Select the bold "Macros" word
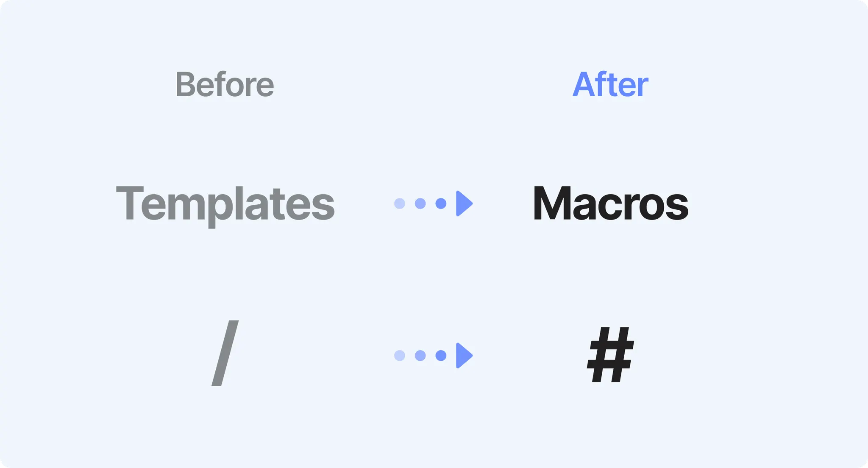This screenshot has width=868, height=468. pos(610,203)
